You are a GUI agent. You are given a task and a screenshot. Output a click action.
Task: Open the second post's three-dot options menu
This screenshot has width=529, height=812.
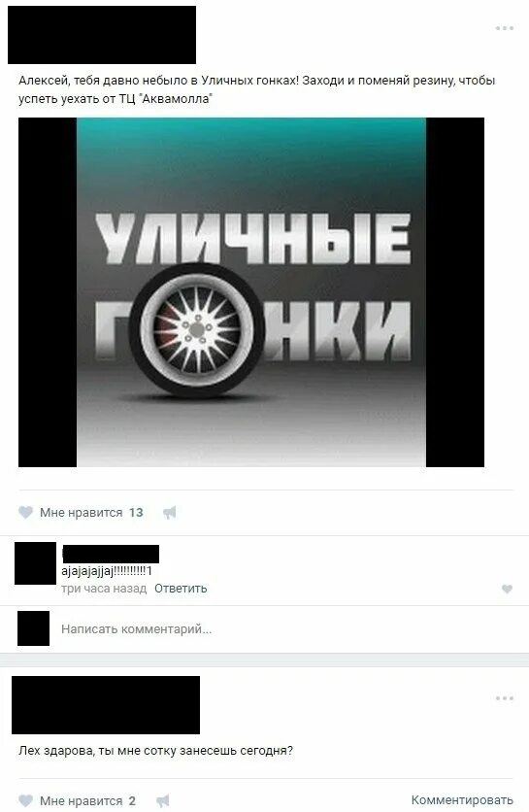[504, 698]
